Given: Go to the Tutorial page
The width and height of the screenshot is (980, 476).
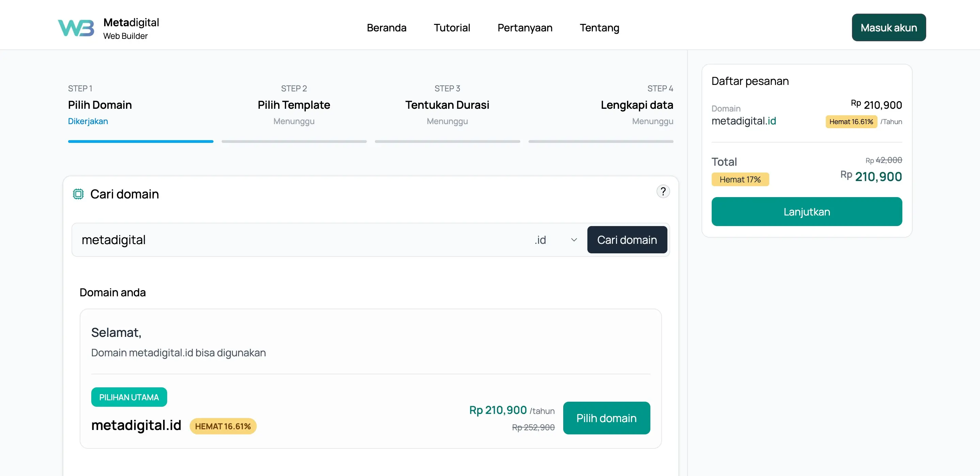Looking at the screenshot, I should pos(452,28).
